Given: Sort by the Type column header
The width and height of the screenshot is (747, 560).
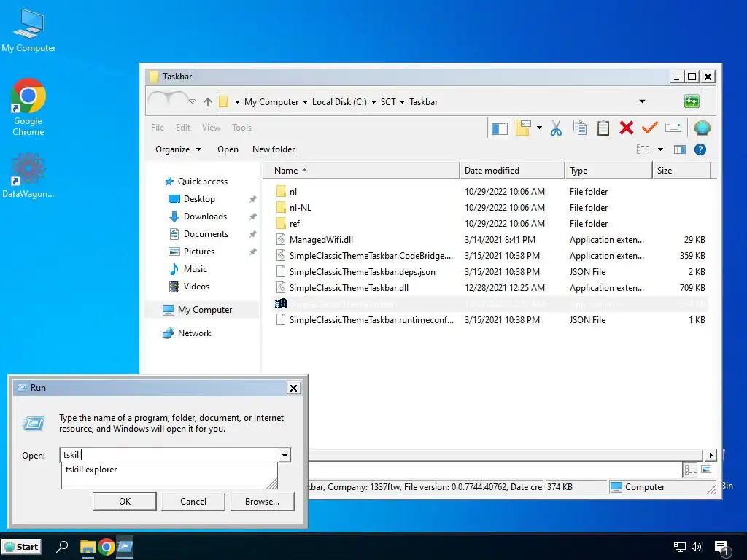Looking at the screenshot, I should point(608,171).
